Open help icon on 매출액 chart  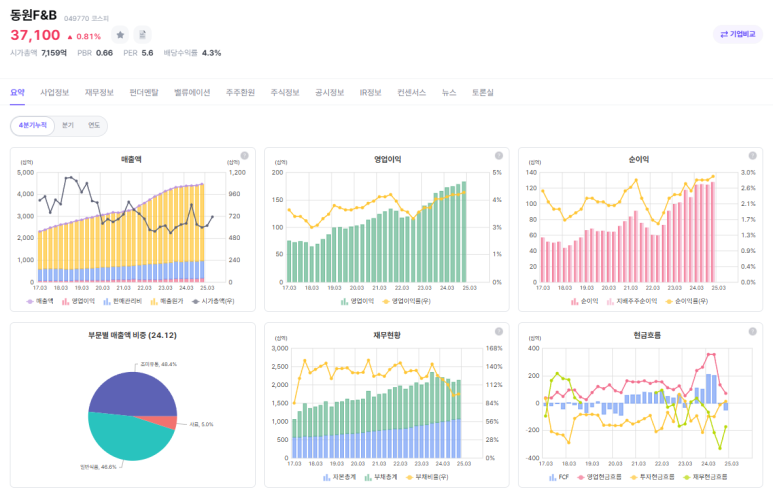(245, 156)
